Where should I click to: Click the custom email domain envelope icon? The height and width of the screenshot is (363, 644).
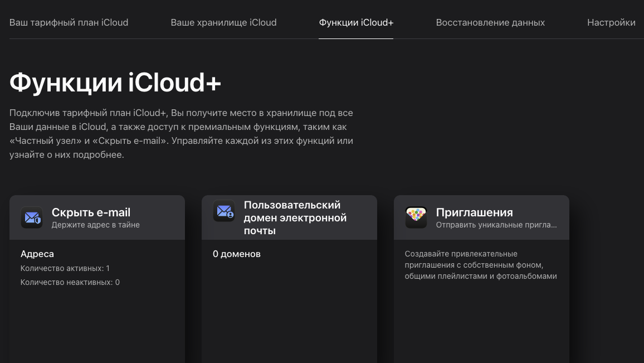224,211
